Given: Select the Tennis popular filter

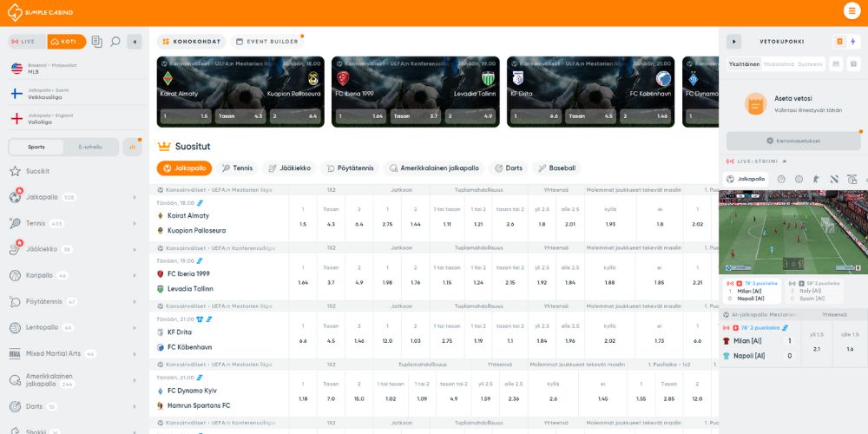Looking at the screenshot, I should 238,168.
